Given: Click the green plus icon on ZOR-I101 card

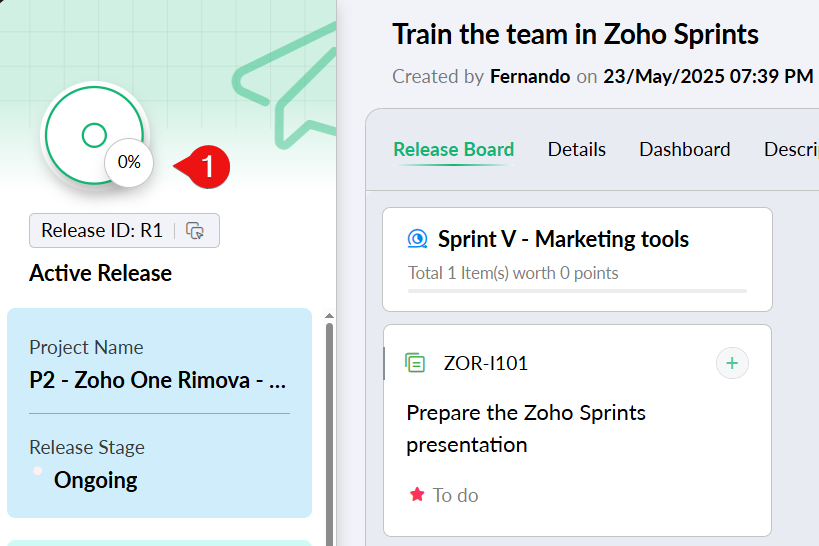Looking at the screenshot, I should pyautogui.click(x=732, y=363).
